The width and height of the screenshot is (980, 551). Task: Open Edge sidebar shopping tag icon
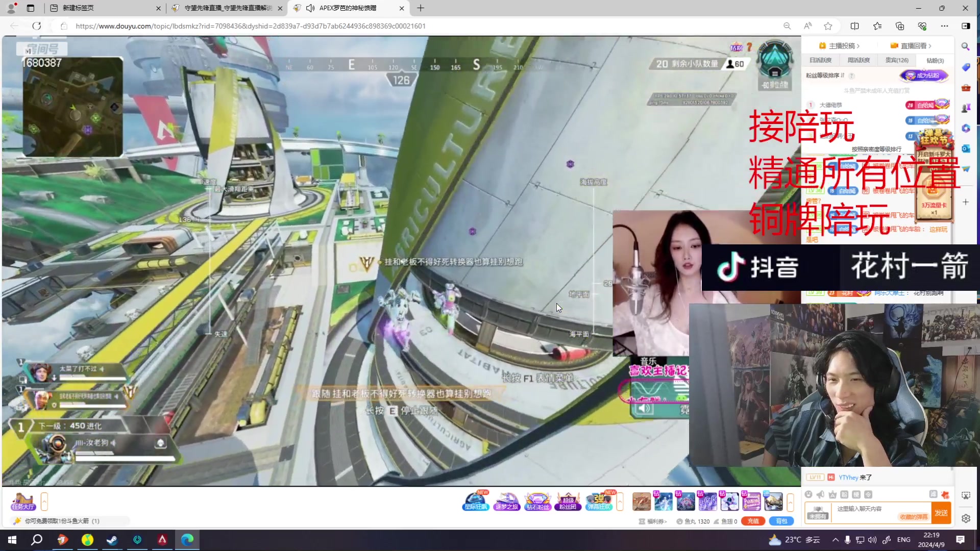pyautogui.click(x=965, y=67)
